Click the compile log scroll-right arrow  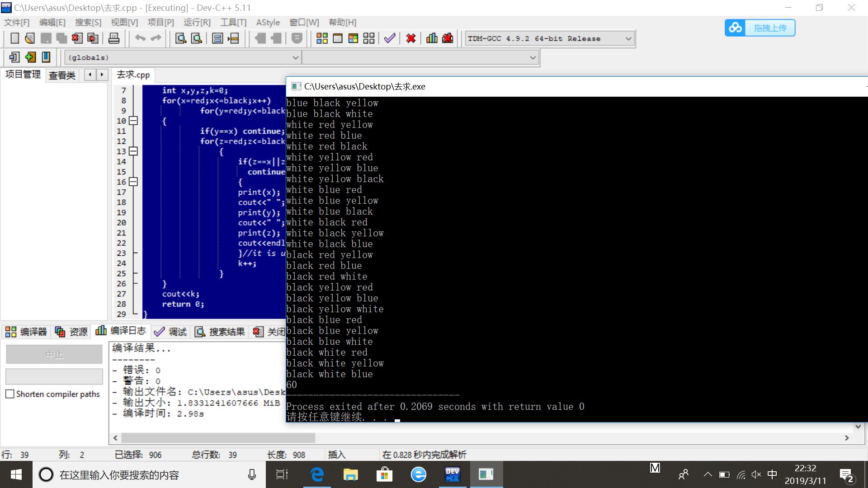coord(847,437)
